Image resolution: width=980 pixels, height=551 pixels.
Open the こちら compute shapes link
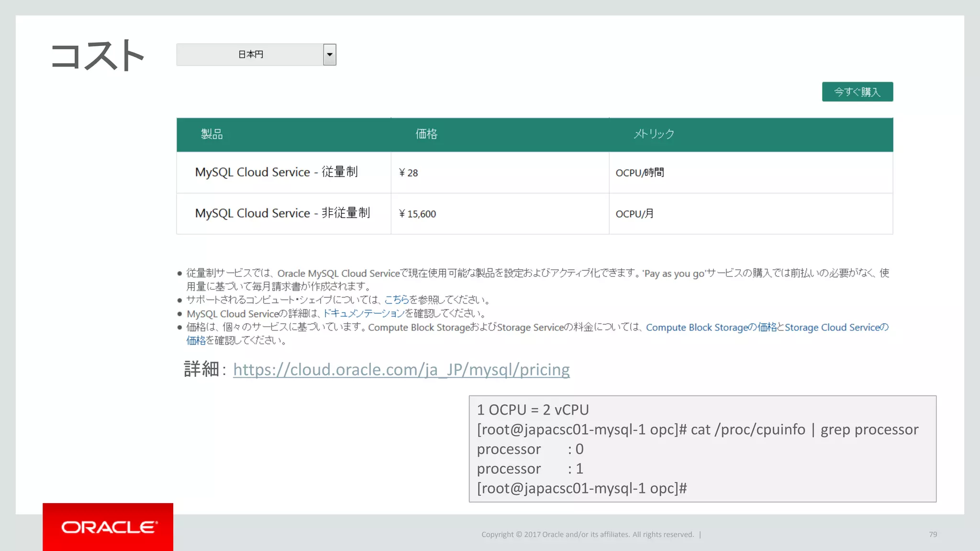(396, 300)
